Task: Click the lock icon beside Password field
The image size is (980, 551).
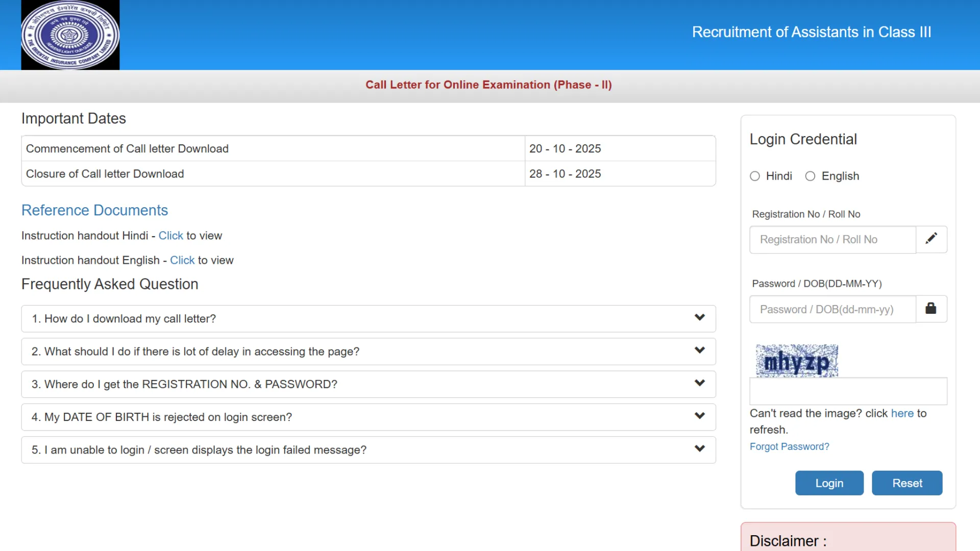Action: click(931, 309)
